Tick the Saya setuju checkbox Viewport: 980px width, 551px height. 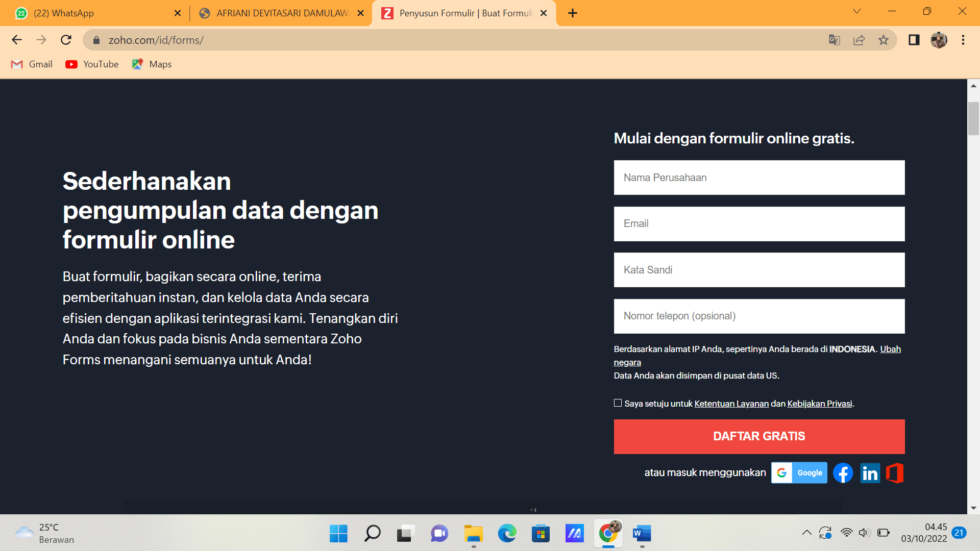618,403
